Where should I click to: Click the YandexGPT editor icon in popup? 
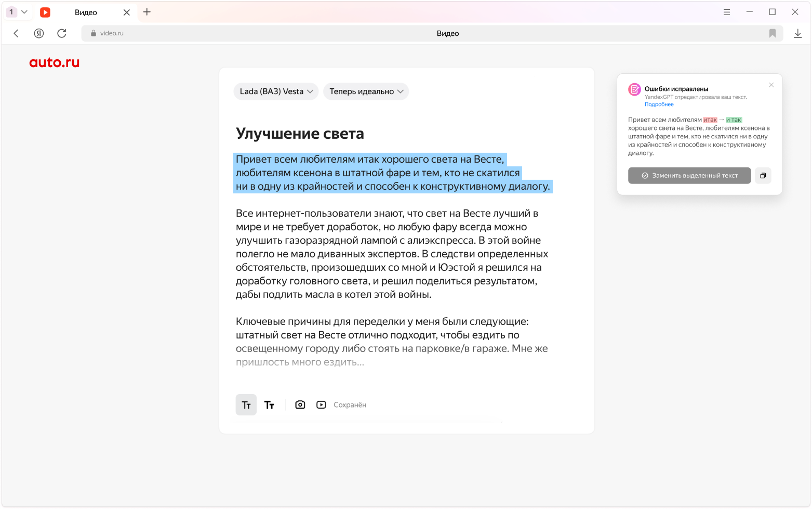(x=634, y=89)
